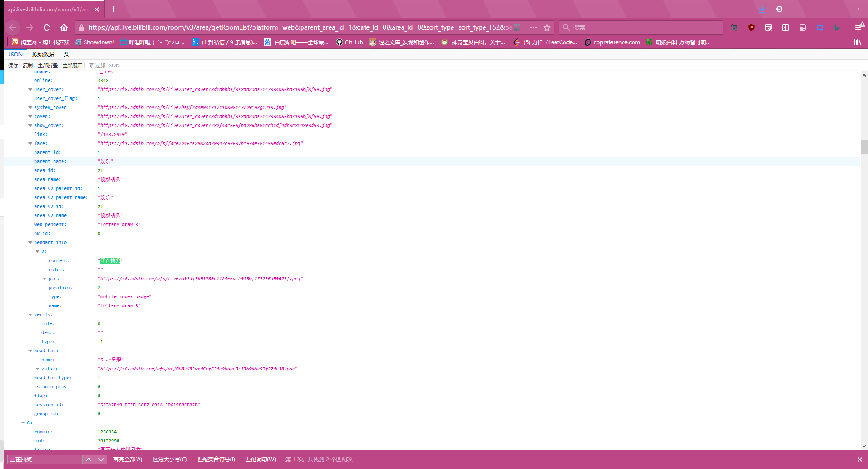
Task: Collapse array item 6 node
Action: click(23, 423)
